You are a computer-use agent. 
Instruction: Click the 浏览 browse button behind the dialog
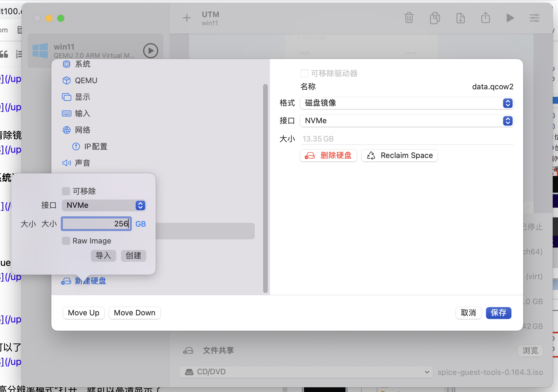point(531,350)
